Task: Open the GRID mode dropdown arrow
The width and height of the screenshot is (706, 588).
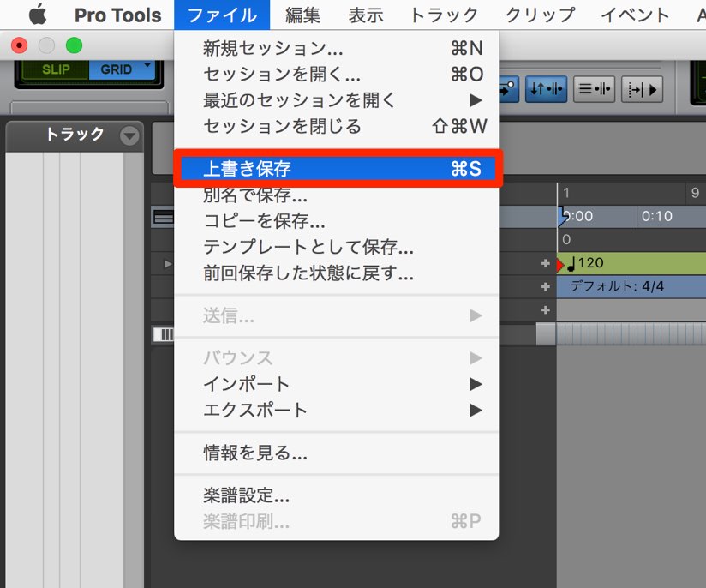Action: click(147, 66)
